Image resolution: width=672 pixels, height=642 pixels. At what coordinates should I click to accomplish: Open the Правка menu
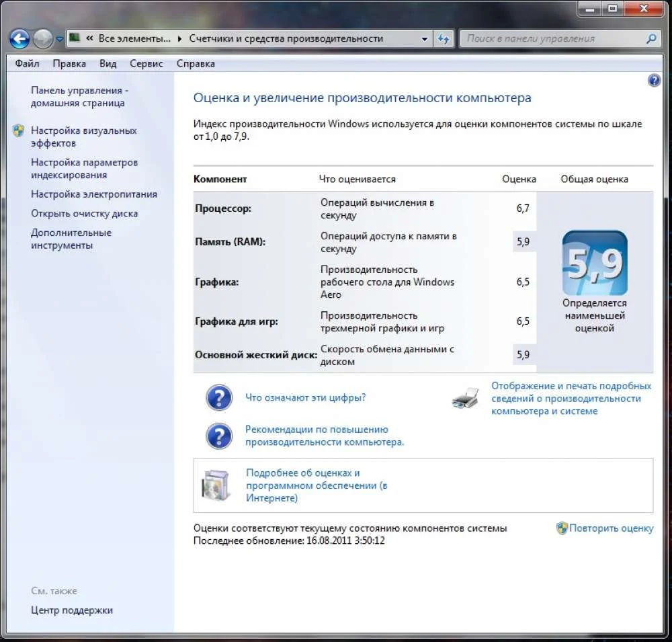[69, 63]
